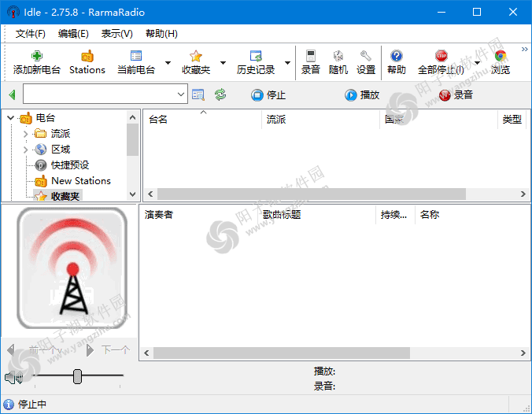Click the green refresh arrows icon
532x414 pixels.
(220, 94)
